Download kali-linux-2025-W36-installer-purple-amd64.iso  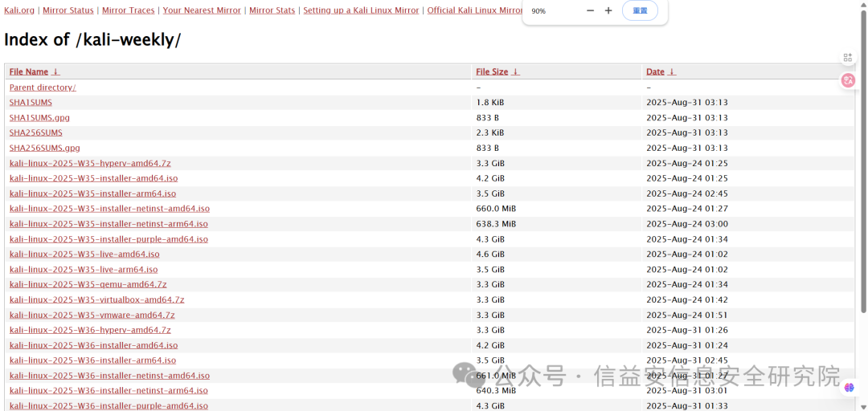(108, 406)
